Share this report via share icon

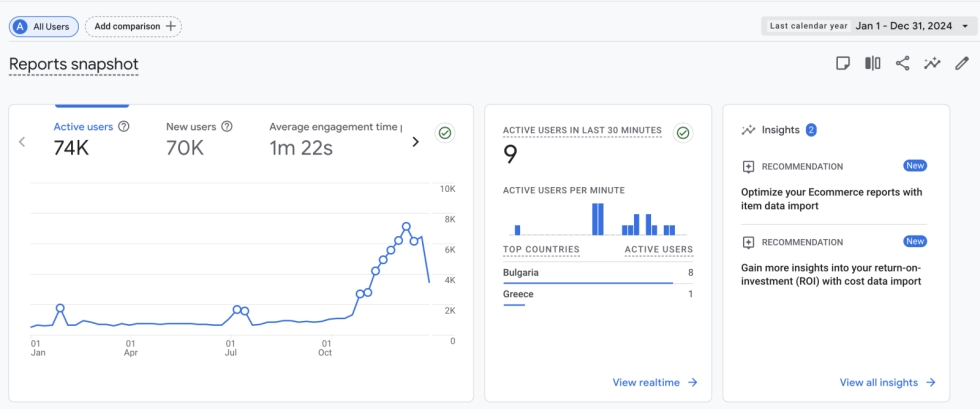pos(902,64)
